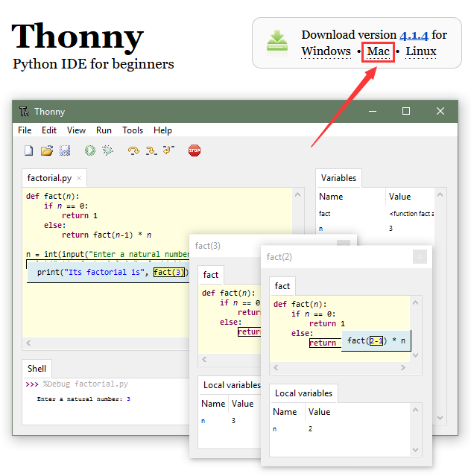The width and height of the screenshot is (471, 476).
Task: Click the n = 3 row in fact(3)
Action: tap(230, 421)
